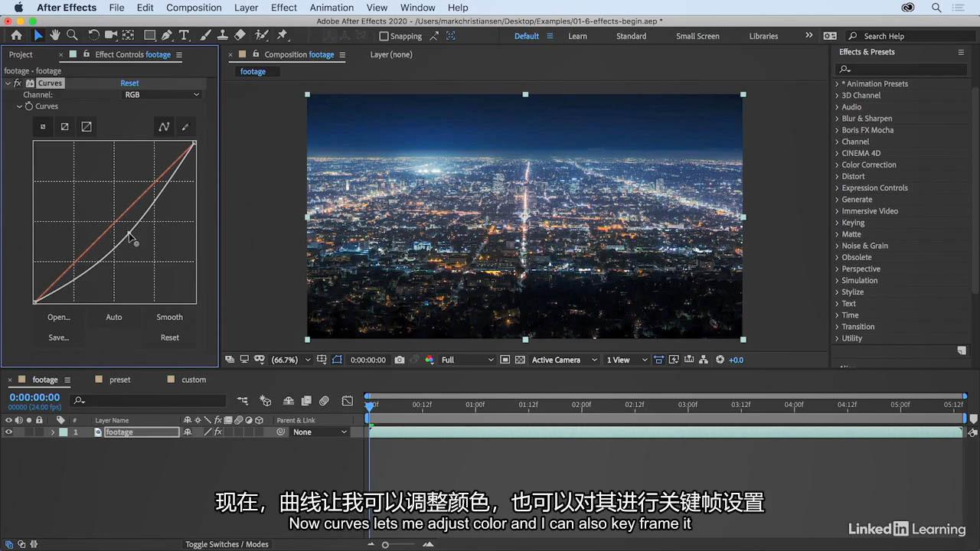Toggle the transparency grid in viewer

tap(520, 360)
